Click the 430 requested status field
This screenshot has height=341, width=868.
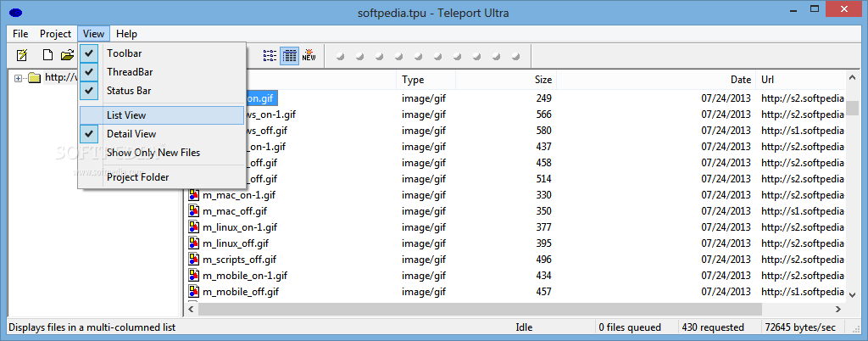pyautogui.click(x=719, y=327)
